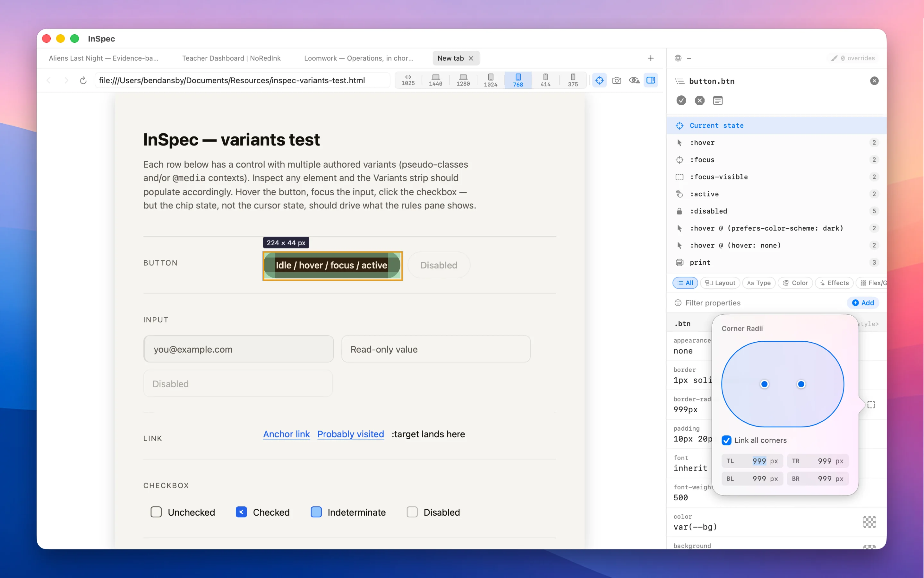Select the Current state variant

click(x=776, y=125)
